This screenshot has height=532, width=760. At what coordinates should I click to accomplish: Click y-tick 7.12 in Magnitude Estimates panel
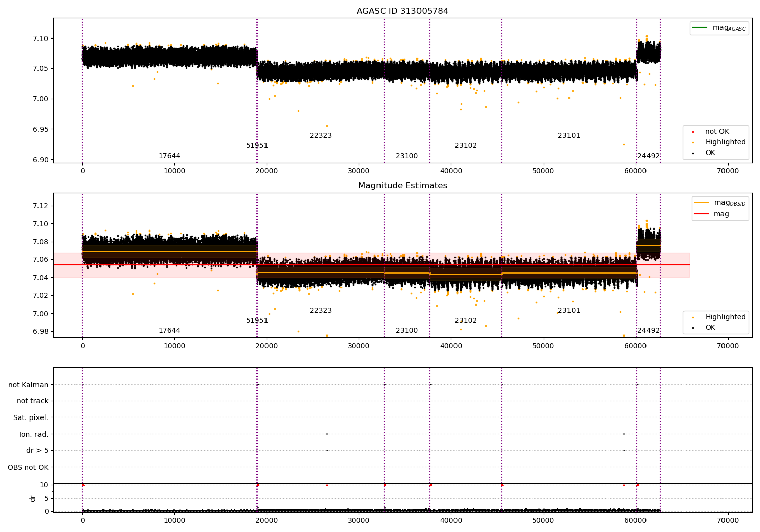tap(41, 206)
